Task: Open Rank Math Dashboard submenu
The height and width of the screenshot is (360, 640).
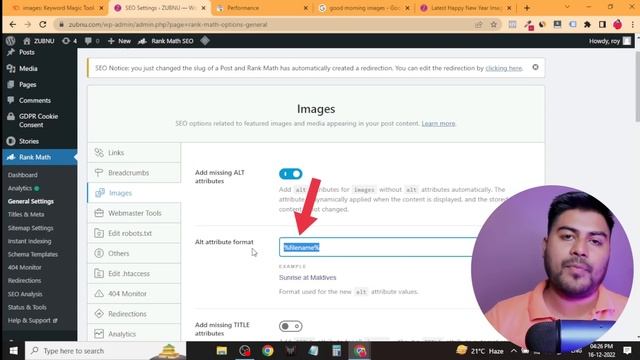Action: tap(22, 175)
